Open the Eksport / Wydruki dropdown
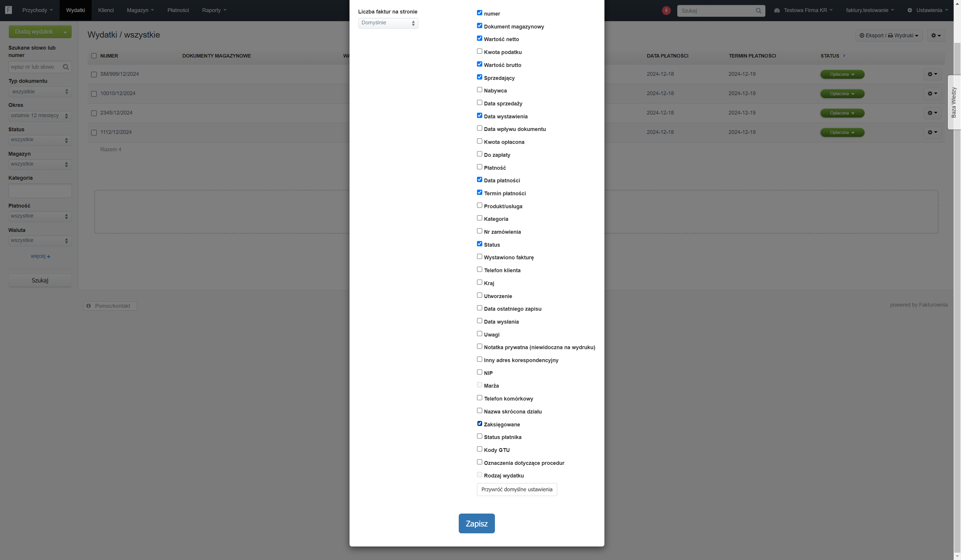 (888, 36)
